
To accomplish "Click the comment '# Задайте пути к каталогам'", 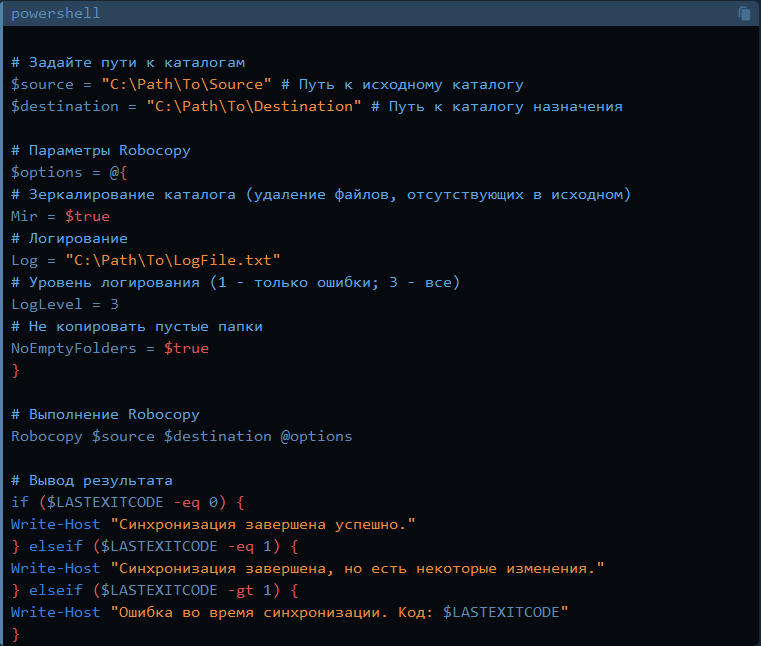I will 128,63.
